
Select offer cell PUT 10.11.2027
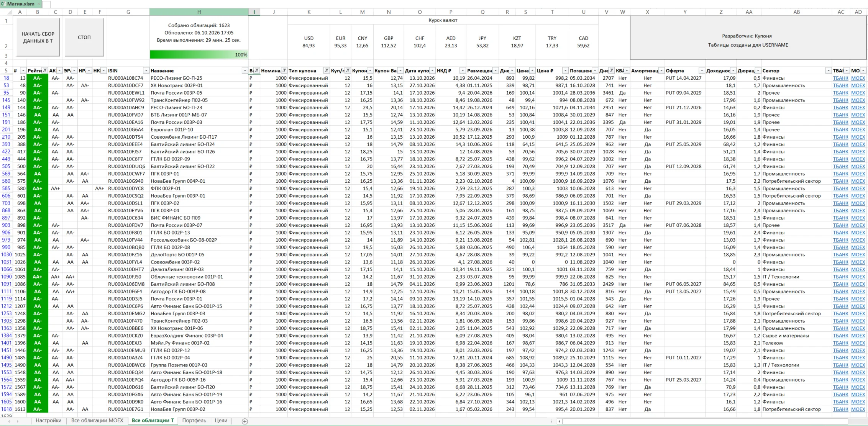click(685, 358)
